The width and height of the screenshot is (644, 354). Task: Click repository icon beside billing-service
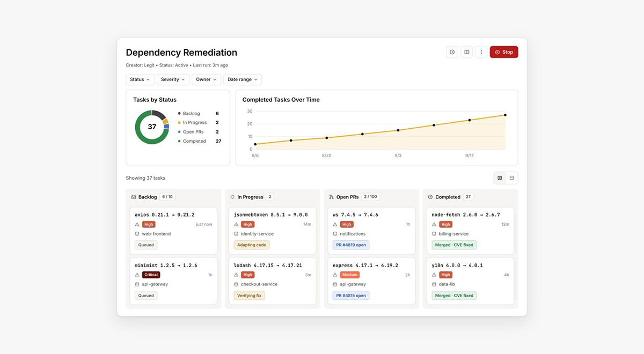[x=434, y=234]
